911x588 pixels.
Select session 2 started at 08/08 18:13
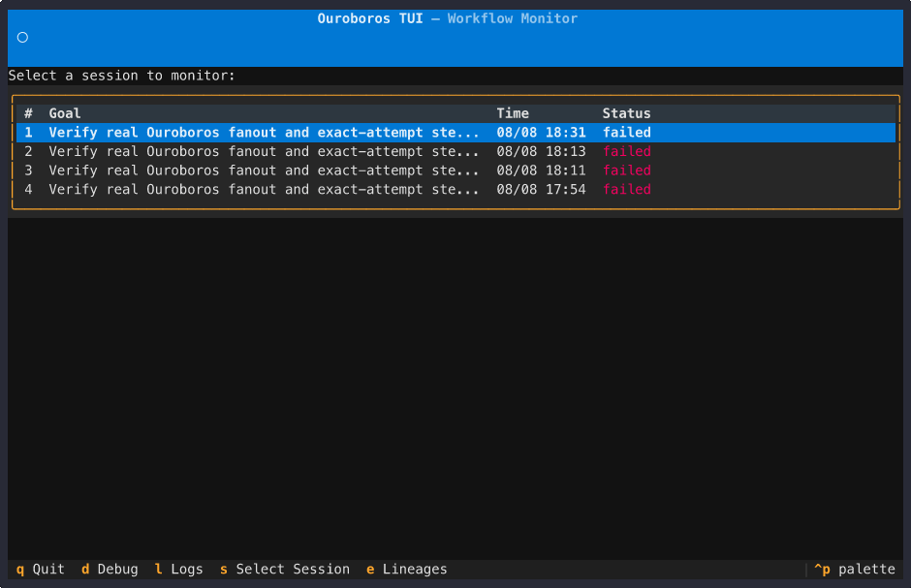tap(455, 151)
